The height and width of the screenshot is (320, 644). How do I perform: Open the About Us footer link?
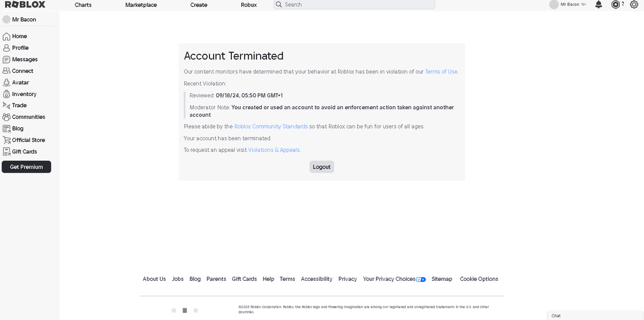pyautogui.click(x=154, y=279)
